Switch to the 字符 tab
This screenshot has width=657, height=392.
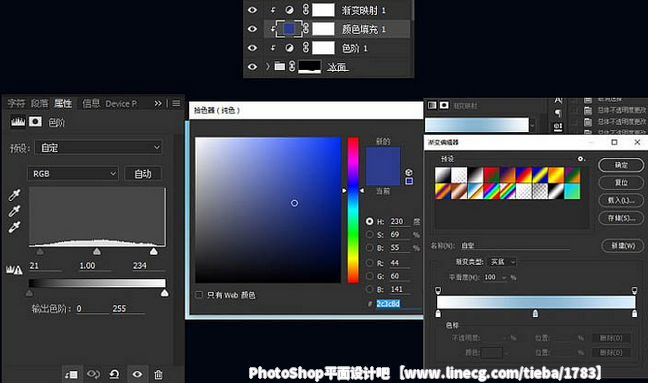(16, 103)
